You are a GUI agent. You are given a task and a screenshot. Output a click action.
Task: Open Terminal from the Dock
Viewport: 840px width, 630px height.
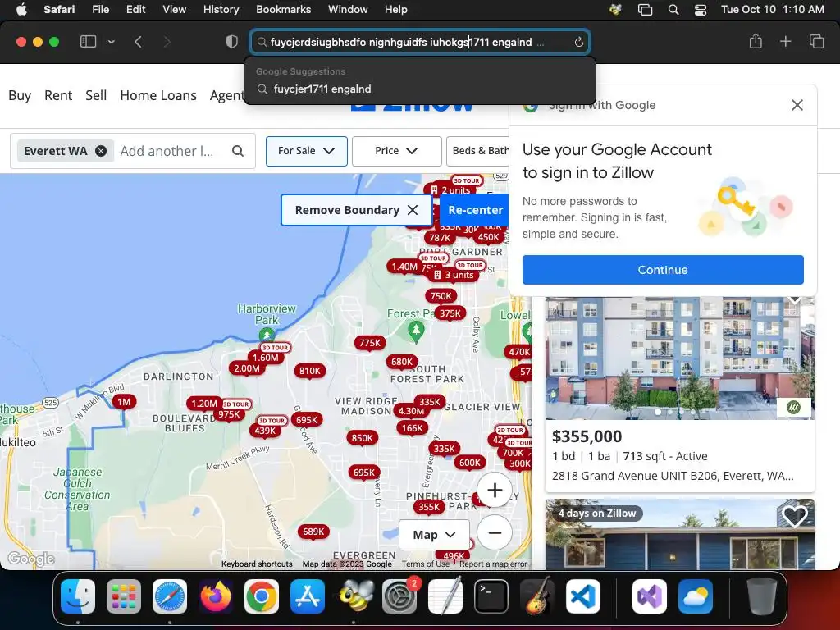point(491,596)
